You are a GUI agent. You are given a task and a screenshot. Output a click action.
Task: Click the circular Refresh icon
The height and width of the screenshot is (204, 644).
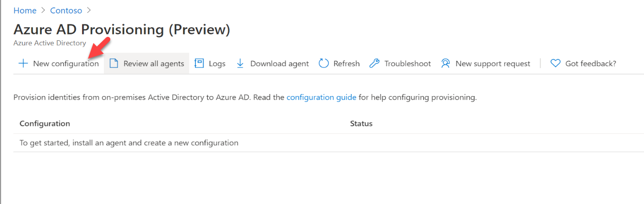[324, 64]
